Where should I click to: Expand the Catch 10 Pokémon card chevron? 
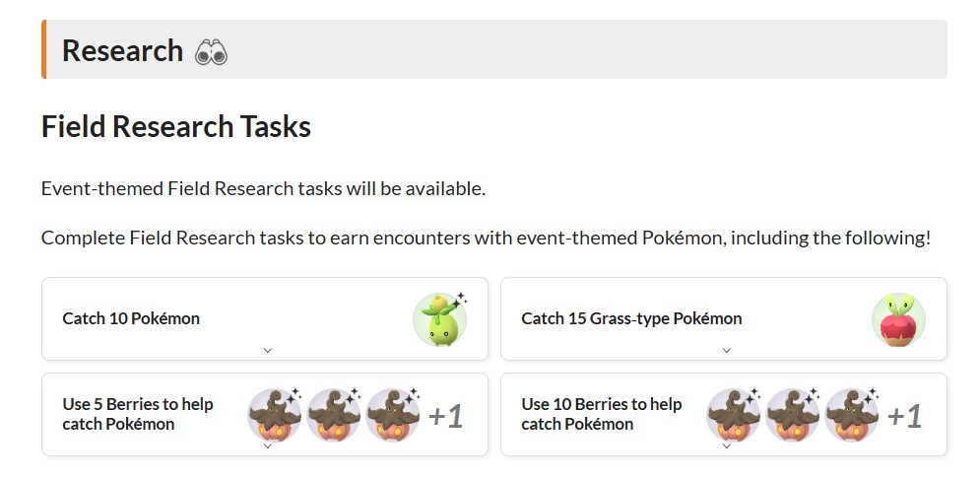click(268, 350)
